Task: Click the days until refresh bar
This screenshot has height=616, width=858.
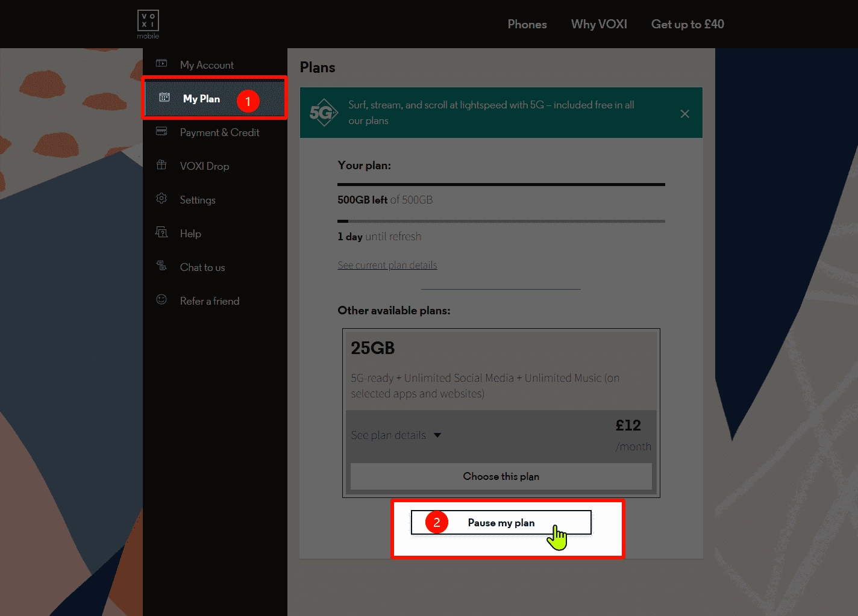Action: tap(501, 222)
